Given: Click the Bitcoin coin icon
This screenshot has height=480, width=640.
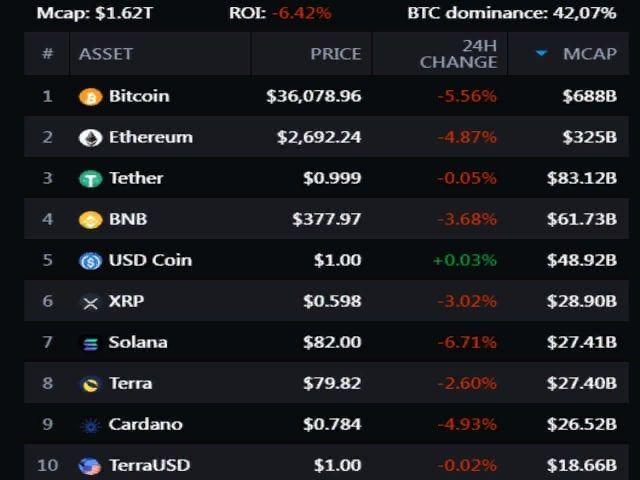Looking at the screenshot, I should tap(91, 97).
